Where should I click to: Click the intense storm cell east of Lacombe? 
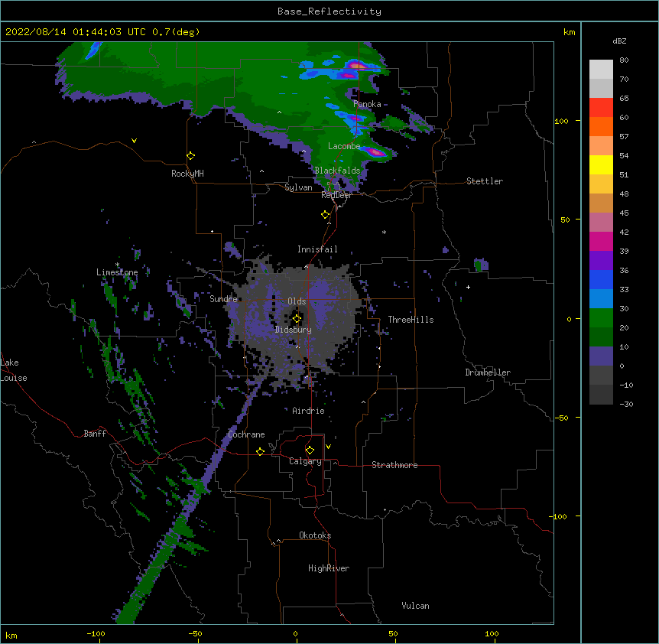click(375, 152)
